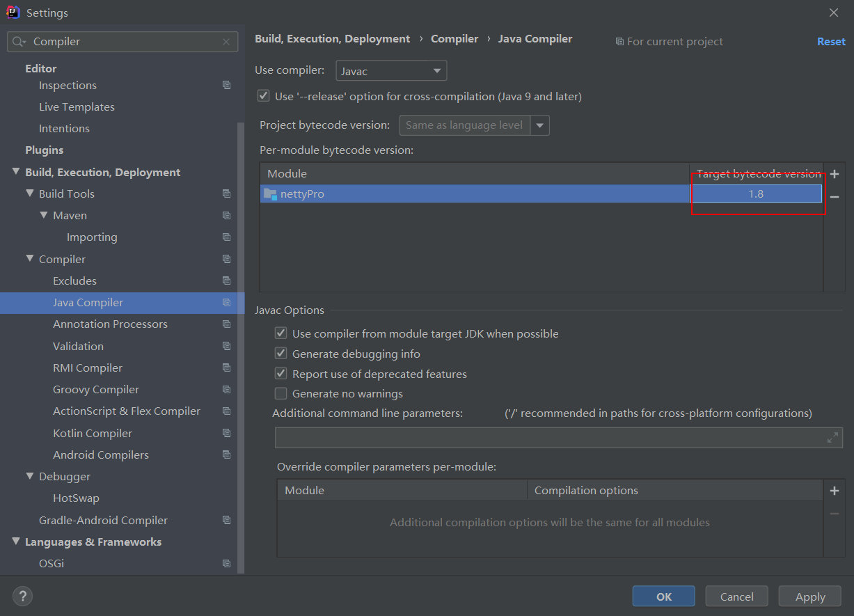This screenshot has height=616, width=854.
Task: Click the search magnifier icon
Action: click(19, 42)
